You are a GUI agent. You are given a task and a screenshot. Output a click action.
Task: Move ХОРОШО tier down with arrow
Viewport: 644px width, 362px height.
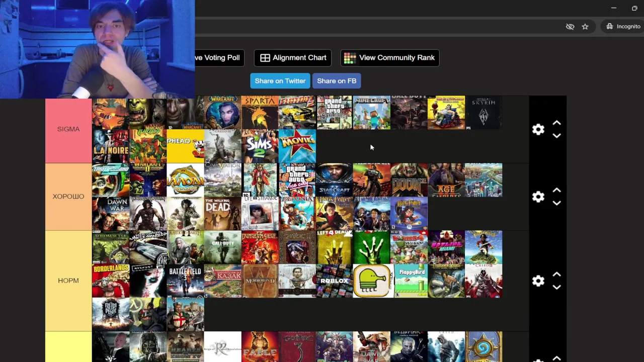[x=556, y=203]
